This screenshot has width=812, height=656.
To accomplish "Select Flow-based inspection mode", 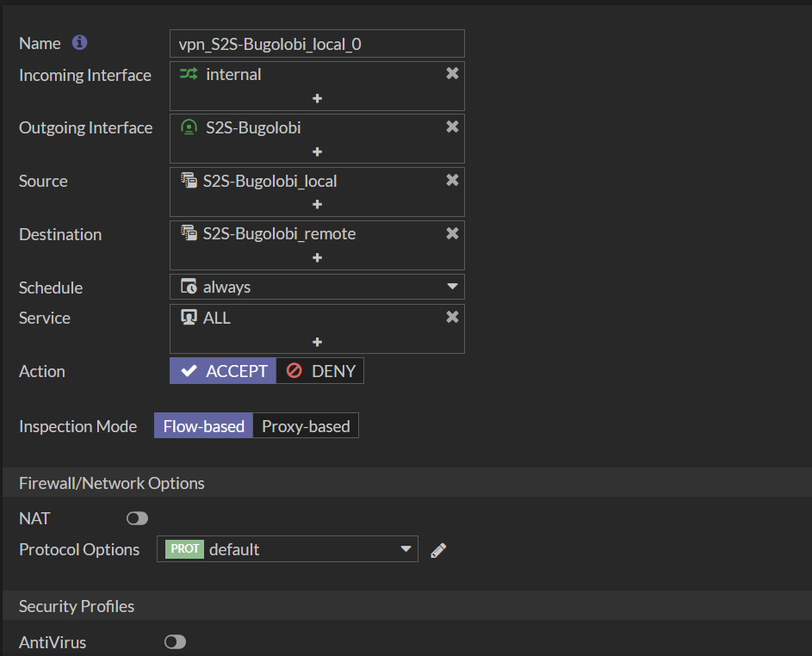I will pyautogui.click(x=204, y=426).
